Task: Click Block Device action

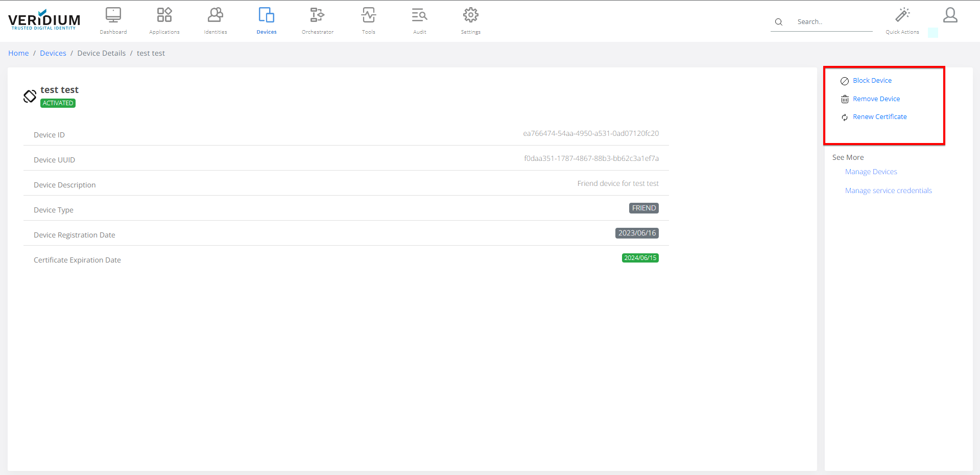Action: click(x=872, y=81)
